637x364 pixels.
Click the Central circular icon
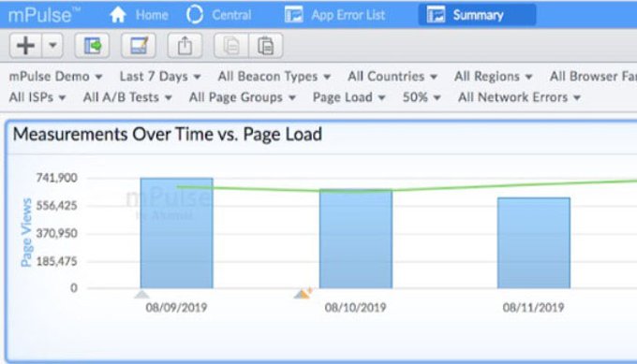click(195, 15)
